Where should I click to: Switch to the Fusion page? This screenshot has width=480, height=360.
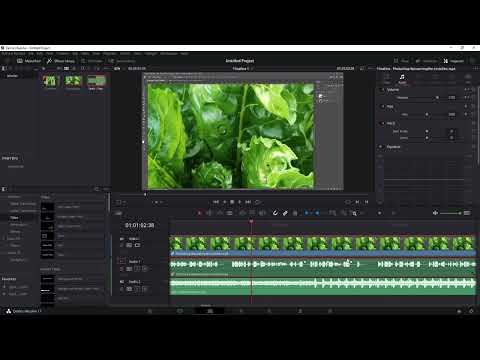click(241, 311)
